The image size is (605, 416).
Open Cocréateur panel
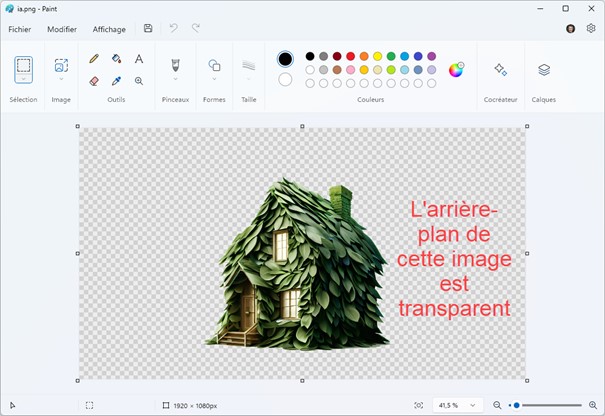[x=500, y=70]
